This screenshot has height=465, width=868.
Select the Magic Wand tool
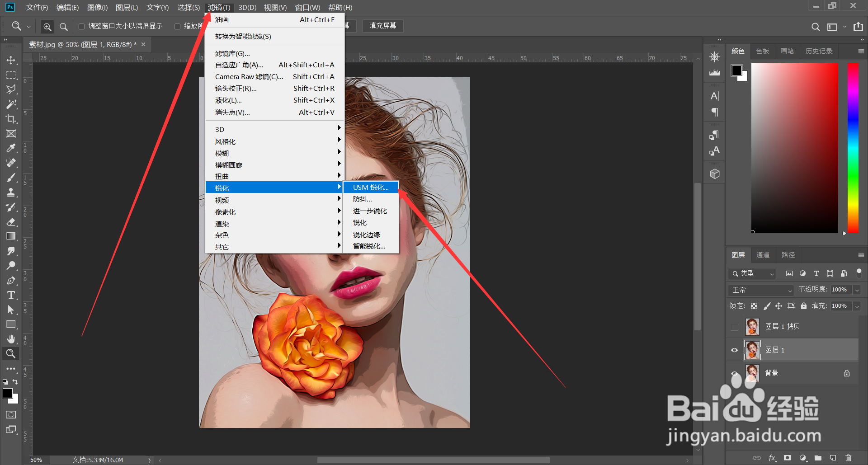(x=11, y=104)
